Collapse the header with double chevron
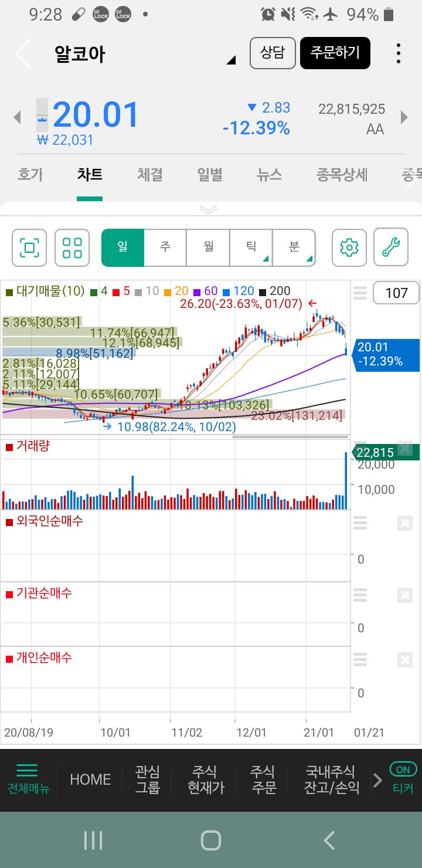Image resolution: width=422 pixels, height=868 pixels. [x=209, y=209]
